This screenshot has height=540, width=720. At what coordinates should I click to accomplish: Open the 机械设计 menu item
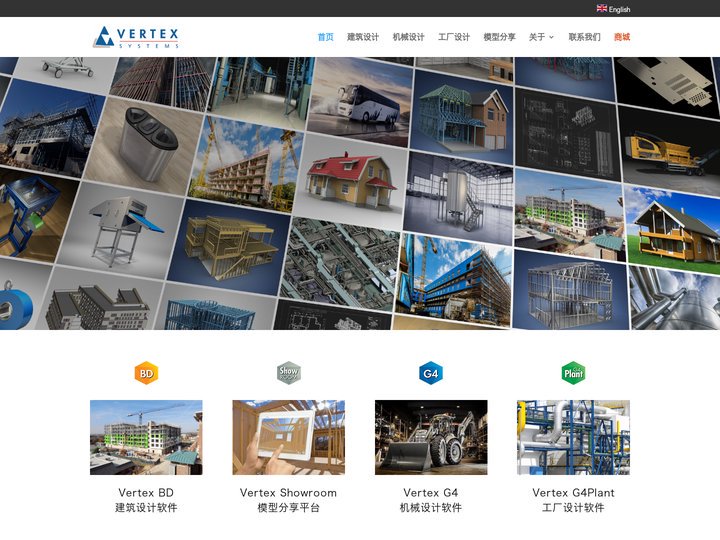pyautogui.click(x=408, y=37)
